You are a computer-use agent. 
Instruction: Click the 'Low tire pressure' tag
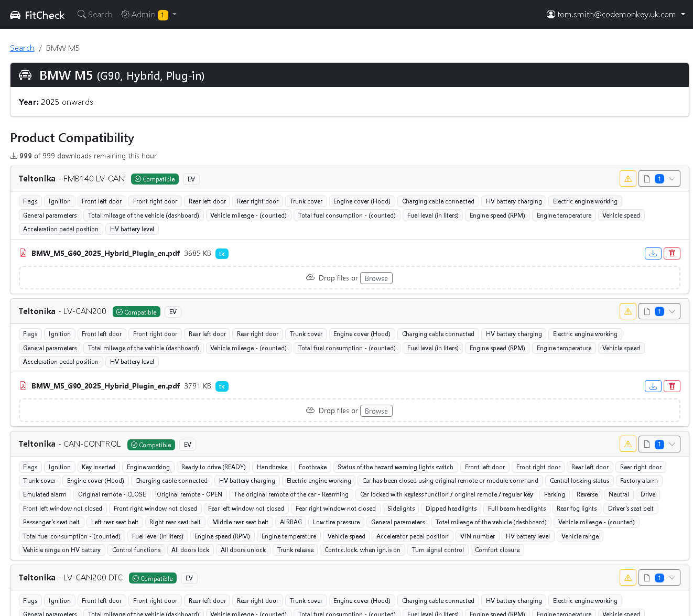click(337, 522)
